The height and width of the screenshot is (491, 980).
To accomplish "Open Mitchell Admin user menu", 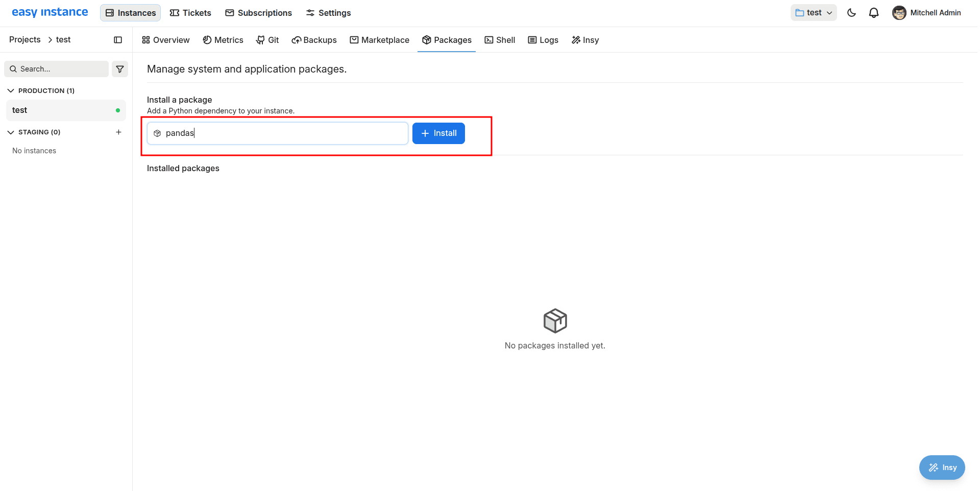I will pos(926,13).
